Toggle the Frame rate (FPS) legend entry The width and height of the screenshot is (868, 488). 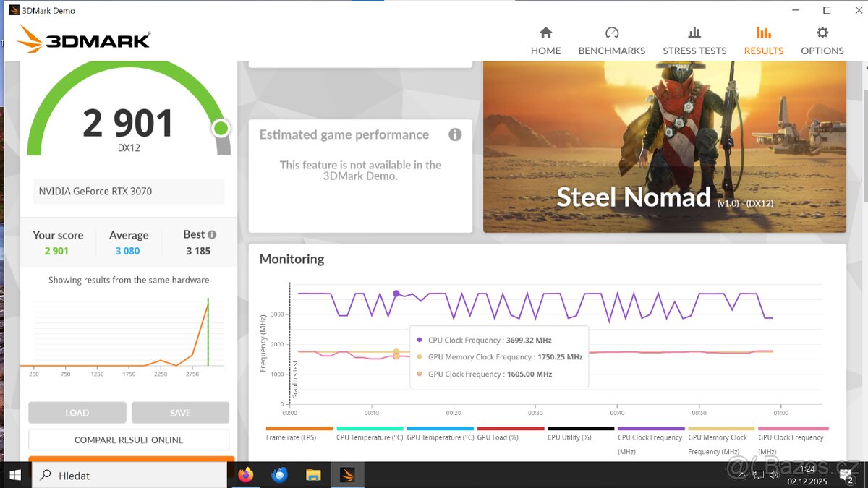299,434
